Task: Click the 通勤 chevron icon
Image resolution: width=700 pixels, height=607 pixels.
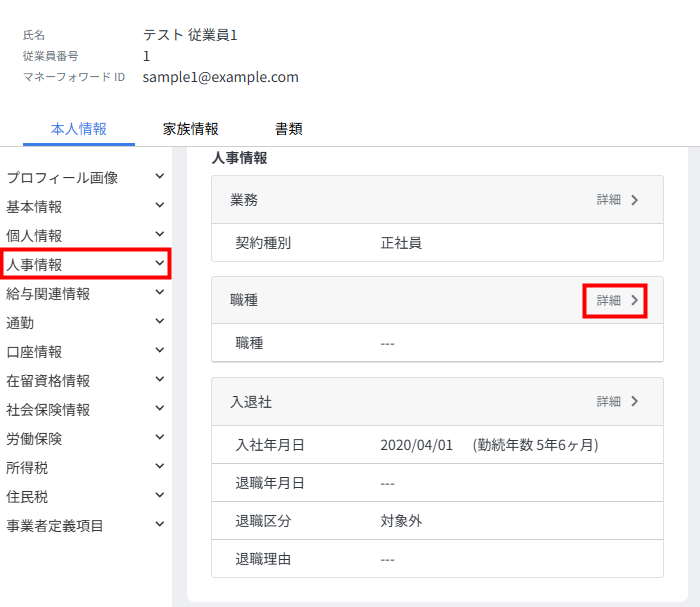Action: click(x=160, y=322)
